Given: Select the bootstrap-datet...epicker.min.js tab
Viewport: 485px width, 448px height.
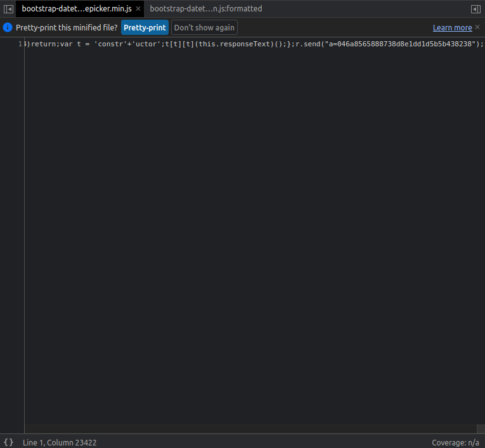Looking at the screenshot, I should [x=76, y=9].
